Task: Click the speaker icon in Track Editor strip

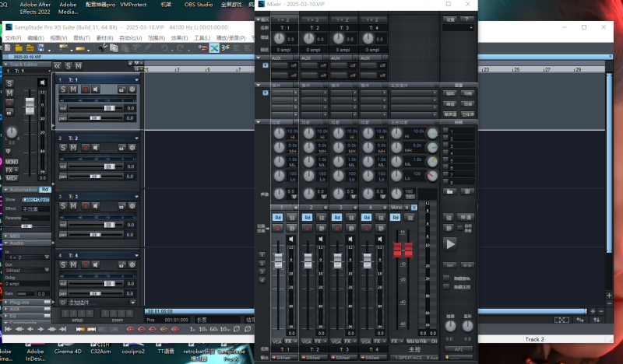Action: pyautogui.click(x=42, y=82)
